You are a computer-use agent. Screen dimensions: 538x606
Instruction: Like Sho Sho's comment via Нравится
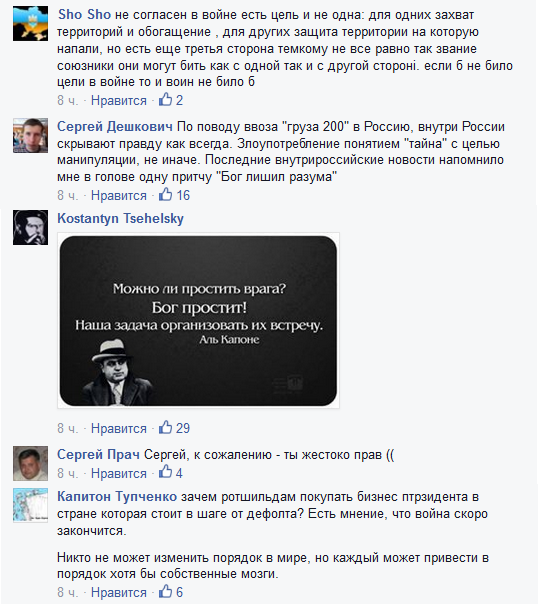(119, 100)
